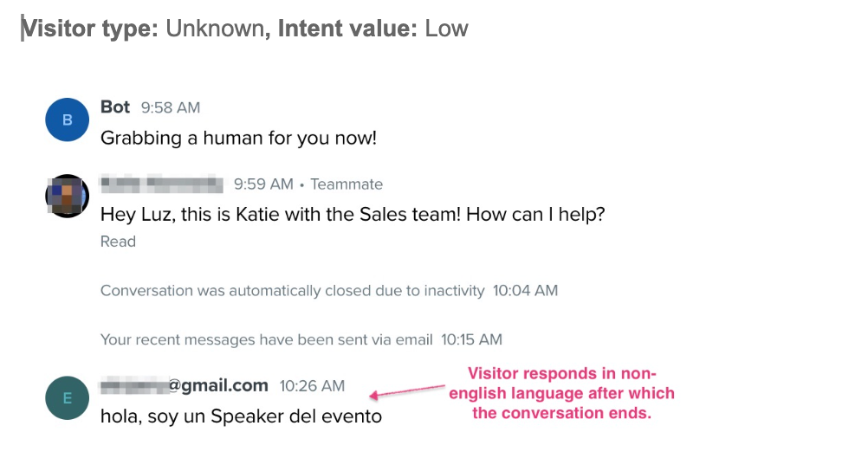The width and height of the screenshot is (868, 471).
Task: Click the Visitor type heading text
Action: [90, 29]
